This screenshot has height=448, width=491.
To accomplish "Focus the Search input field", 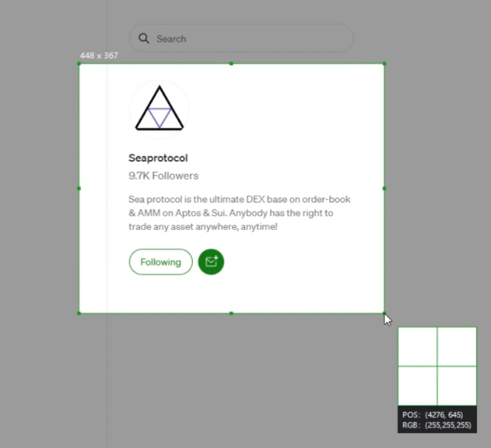I will [248, 38].
